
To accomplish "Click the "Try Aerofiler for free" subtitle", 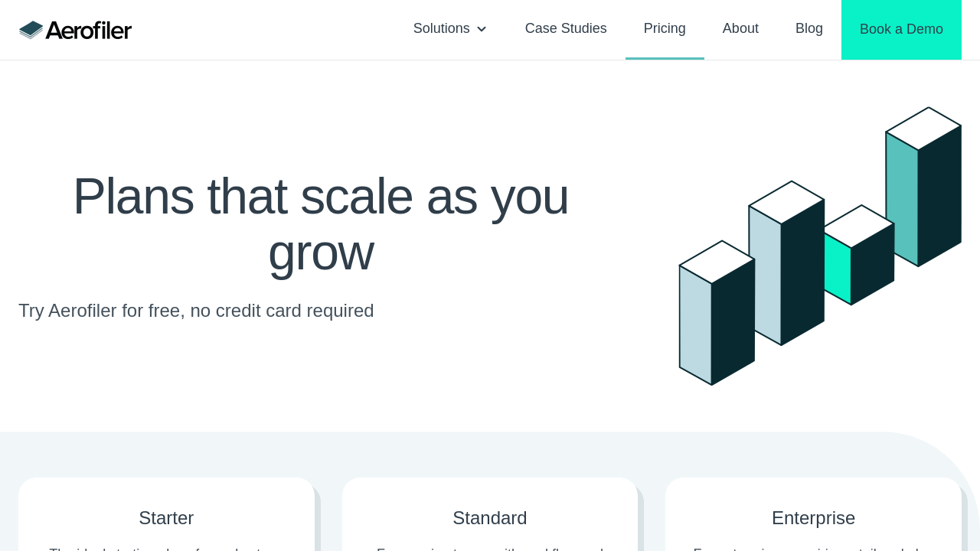I will (x=196, y=311).
